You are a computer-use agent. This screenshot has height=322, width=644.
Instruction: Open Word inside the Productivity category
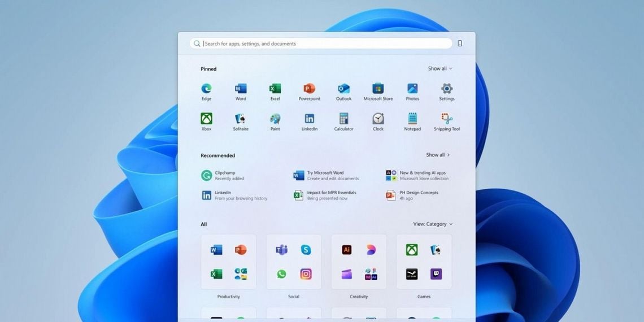pos(216,250)
